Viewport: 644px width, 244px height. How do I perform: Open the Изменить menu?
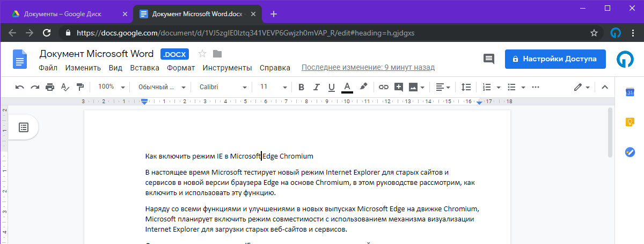coord(83,68)
